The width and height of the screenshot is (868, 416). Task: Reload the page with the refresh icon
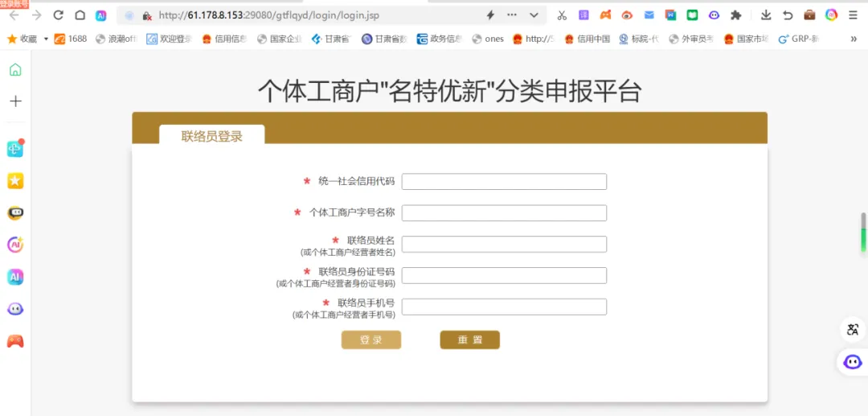click(x=59, y=15)
